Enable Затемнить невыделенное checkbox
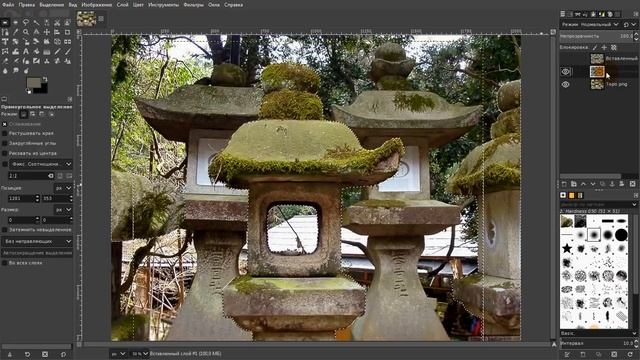The width and height of the screenshot is (640, 360). click(x=4, y=230)
